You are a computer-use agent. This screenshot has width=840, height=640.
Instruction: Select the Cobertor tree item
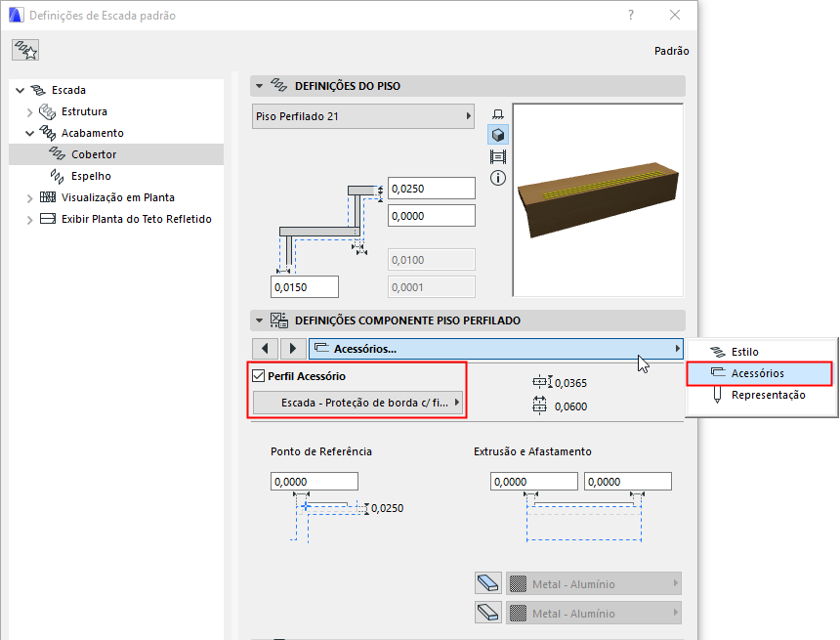point(116,154)
